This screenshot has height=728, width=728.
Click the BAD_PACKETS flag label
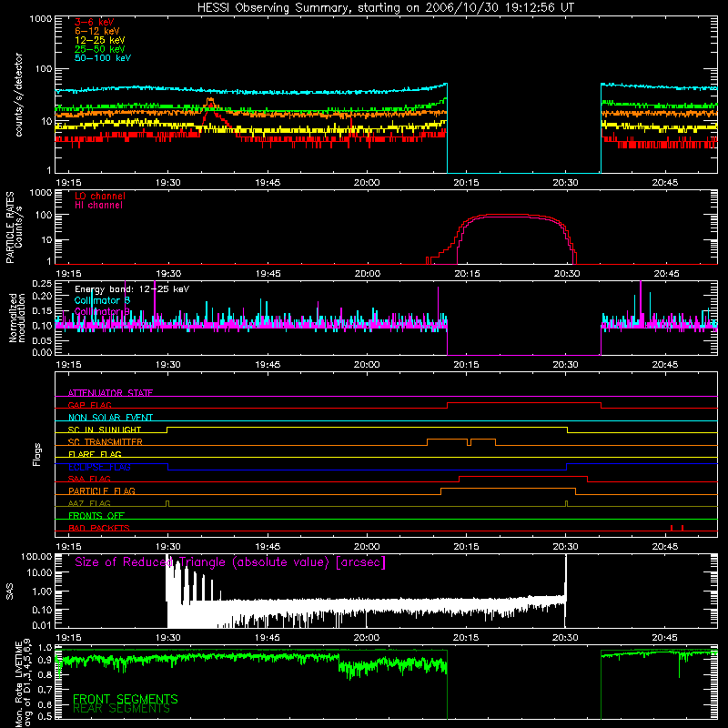point(99,528)
